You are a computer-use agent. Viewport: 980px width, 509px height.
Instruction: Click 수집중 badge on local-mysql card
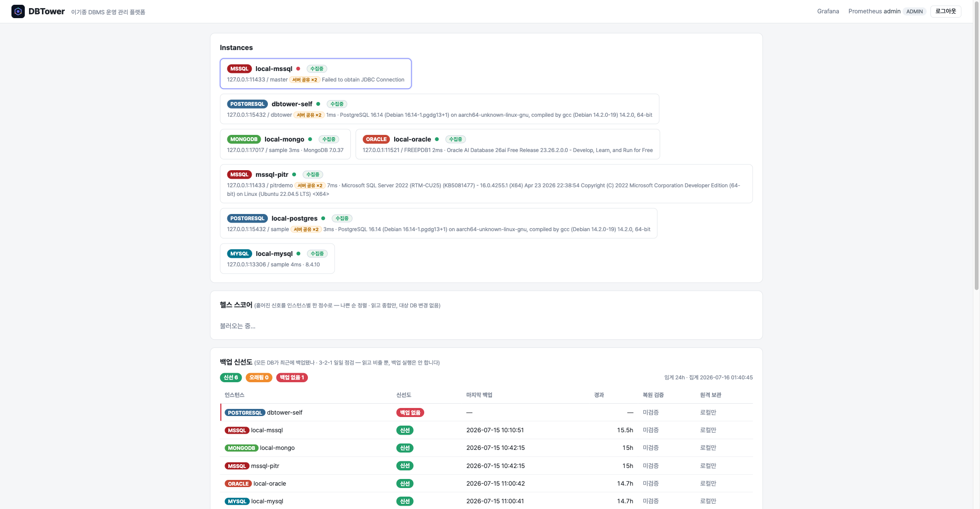317,254
